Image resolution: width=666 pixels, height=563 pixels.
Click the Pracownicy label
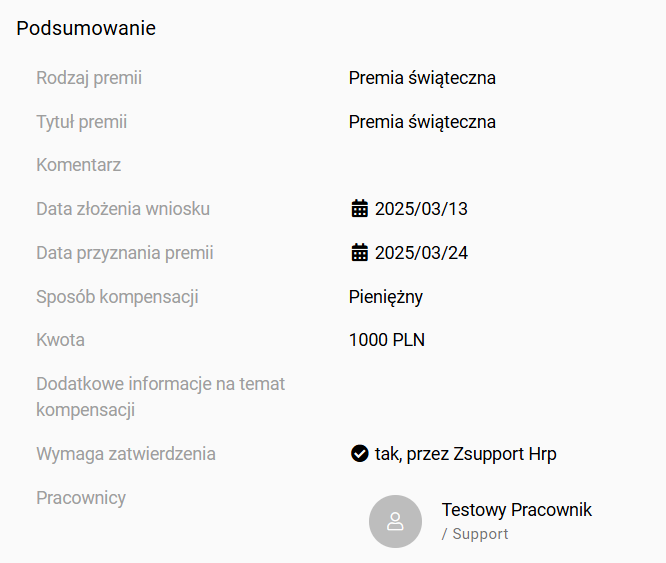[x=81, y=498]
